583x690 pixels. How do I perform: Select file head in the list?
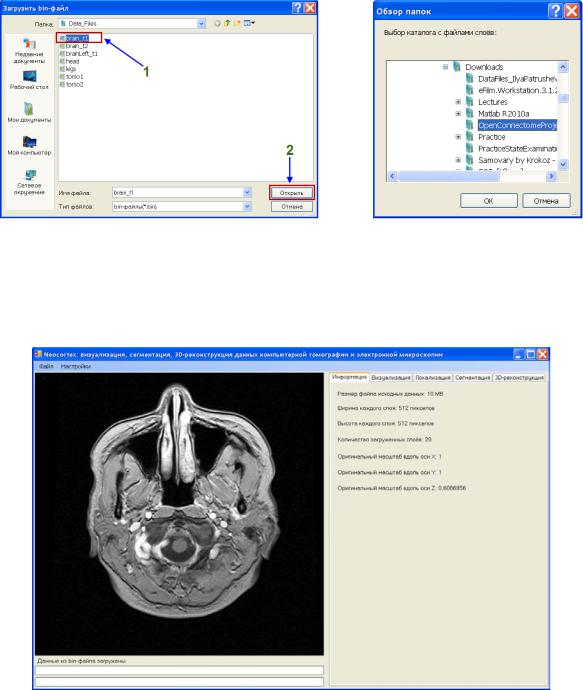(70, 61)
